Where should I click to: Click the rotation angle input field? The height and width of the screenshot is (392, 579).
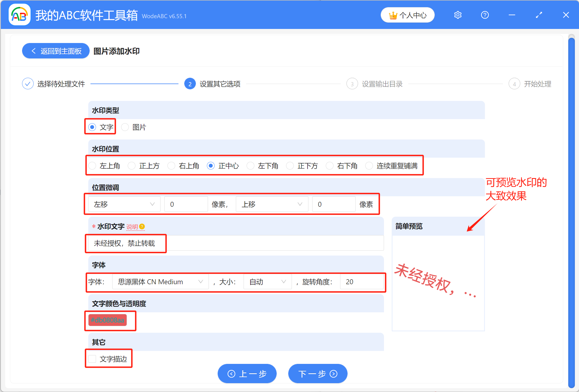coord(361,282)
